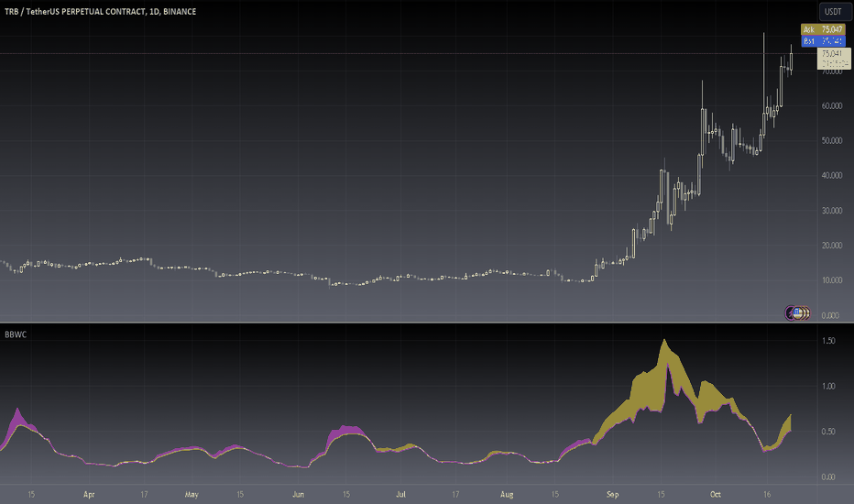Click the 1.50 BBWC scale value
This screenshot has width=854, height=504.
827,341
